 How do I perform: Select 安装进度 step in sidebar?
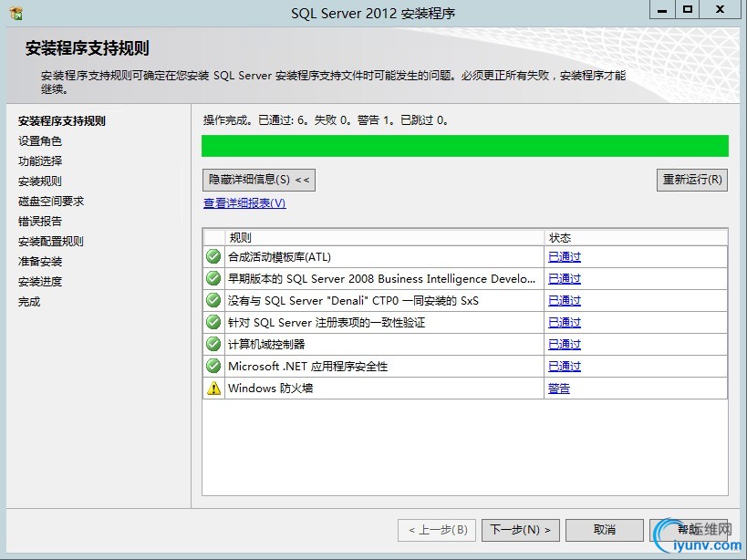coord(40,282)
